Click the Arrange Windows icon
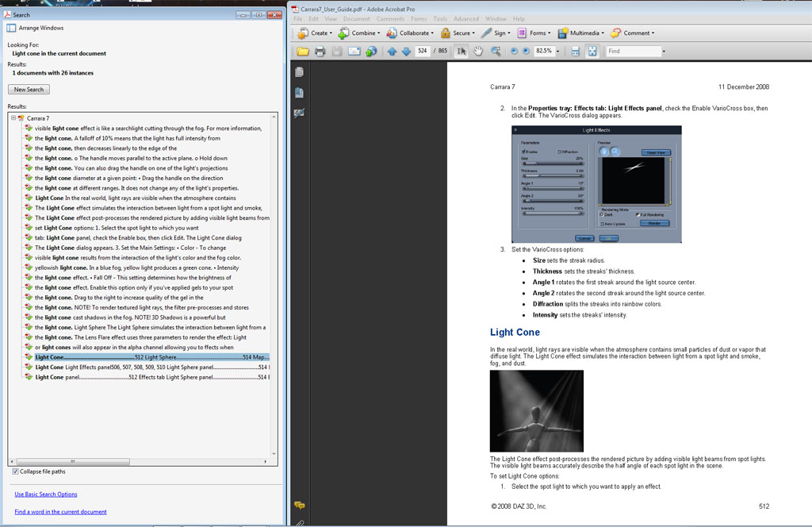Image resolution: width=812 pixels, height=527 pixels. point(11,28)
